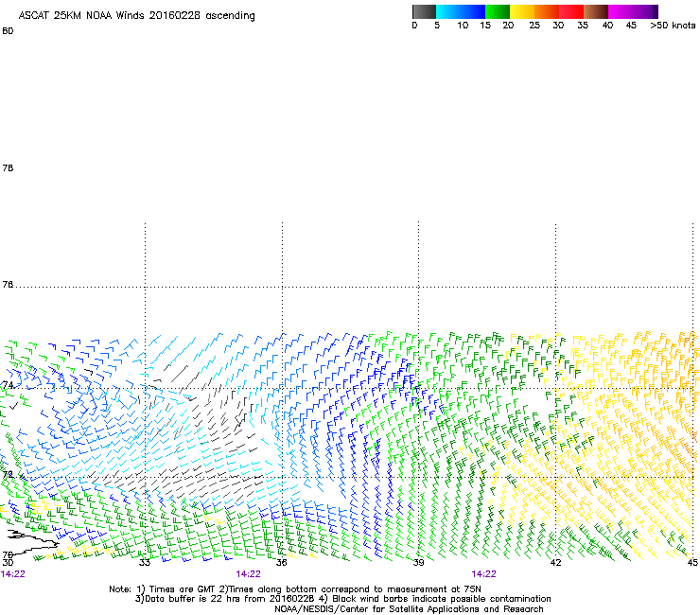Viewport: 700px width, 615px height.
Task: Click the '10' label on the color scale
Action: point(463,26)
